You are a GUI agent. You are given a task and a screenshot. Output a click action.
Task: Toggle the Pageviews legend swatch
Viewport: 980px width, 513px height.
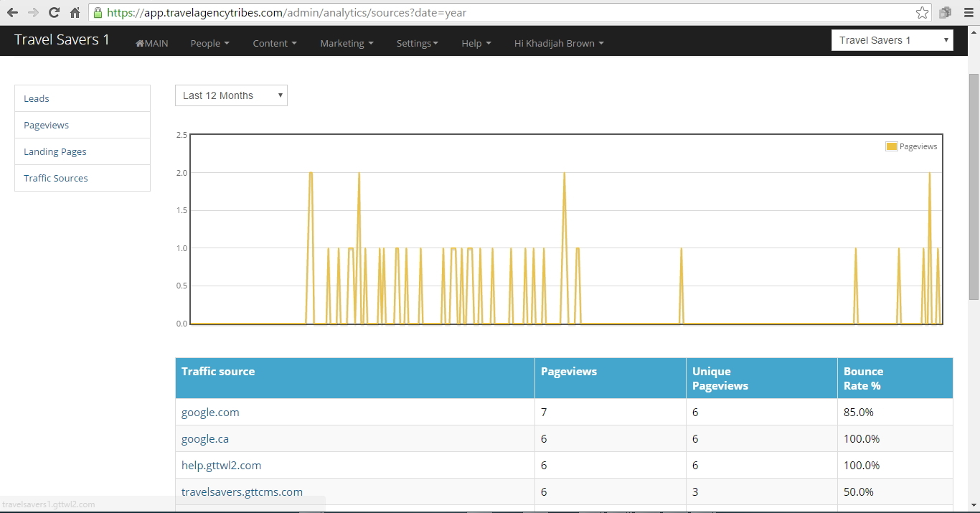891,146
